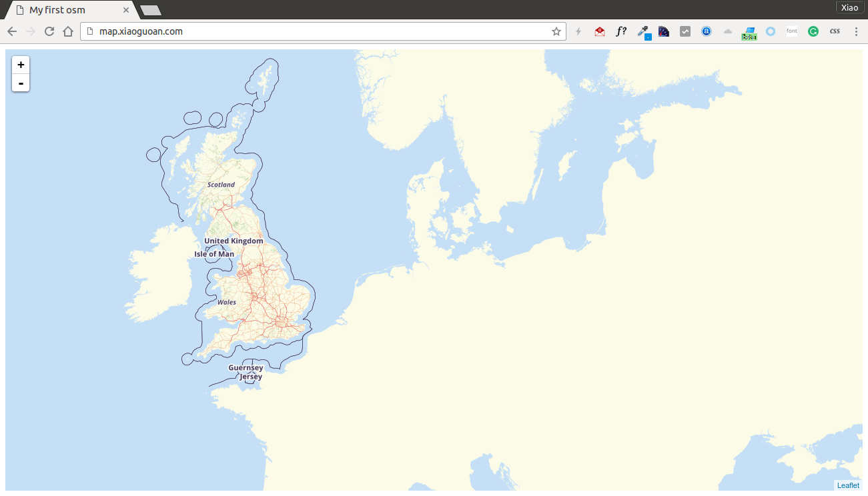This screenshot has width=868, height=496.
Task: Click the address bar showing map.xiaoguoan.com
Action: pyautogui.click(x=320, y=31)
